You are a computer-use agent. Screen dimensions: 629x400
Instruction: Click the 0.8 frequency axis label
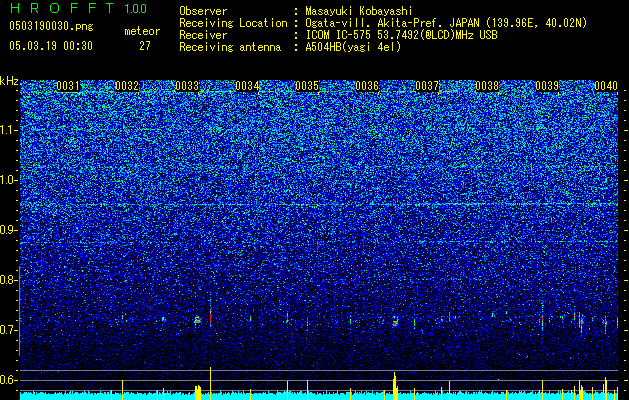click(x=9, y=280)
